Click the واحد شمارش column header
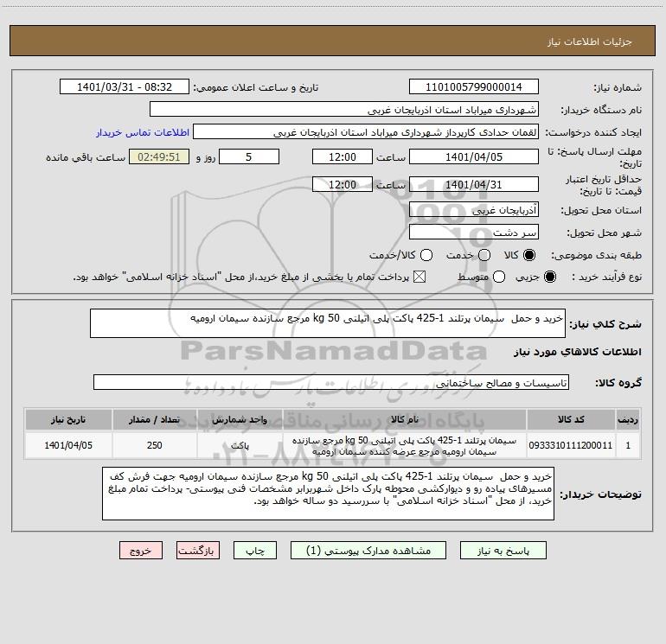666x644 pixels. (240, 419)
